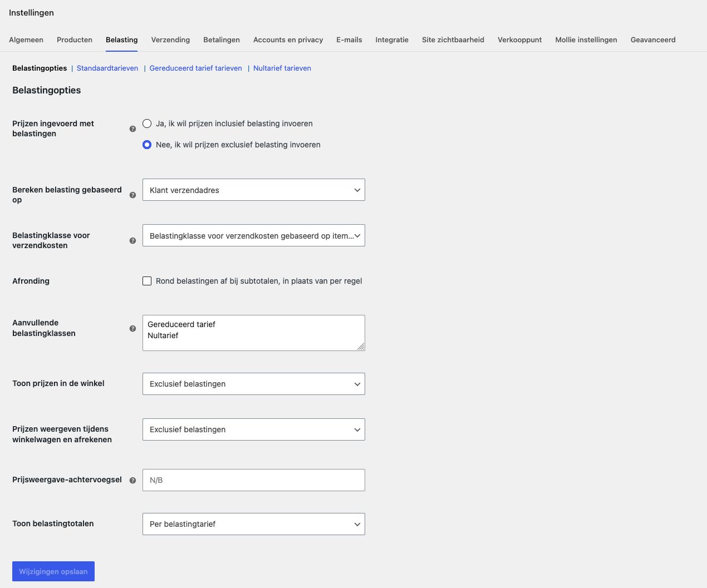Open cart and checkout price display dropdown
Viewport: 707px width, 588px height.
(x=254, y=429)
